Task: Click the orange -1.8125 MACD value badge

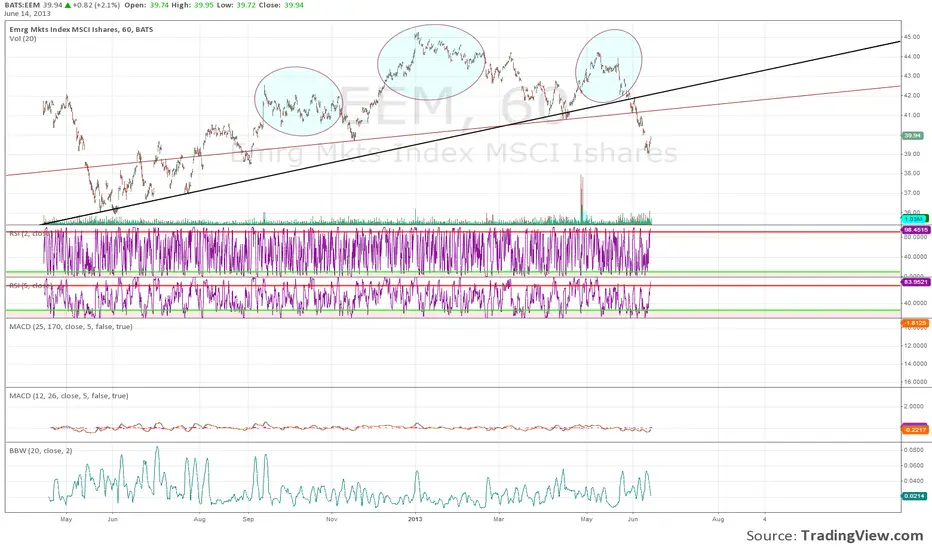Action: (915, 323)
